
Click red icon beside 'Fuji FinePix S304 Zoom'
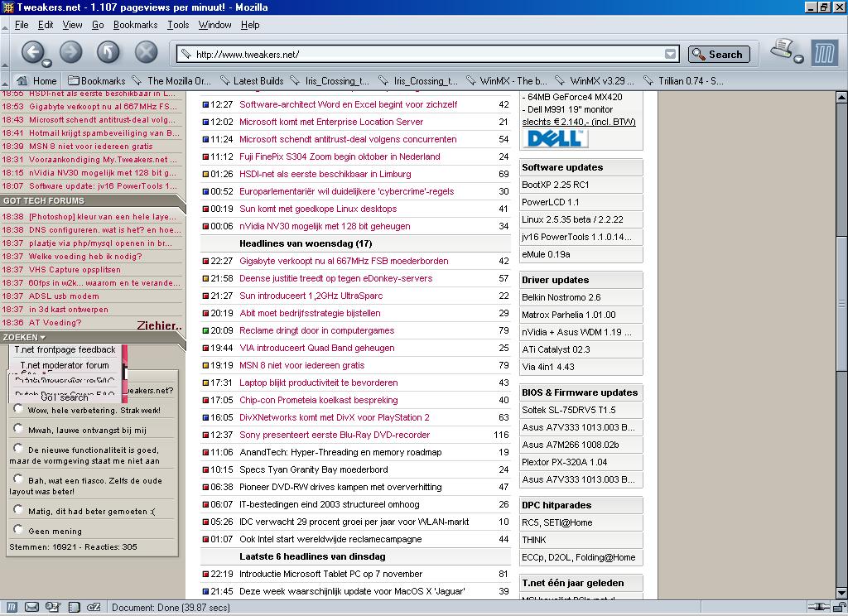[x=205, y=156]
